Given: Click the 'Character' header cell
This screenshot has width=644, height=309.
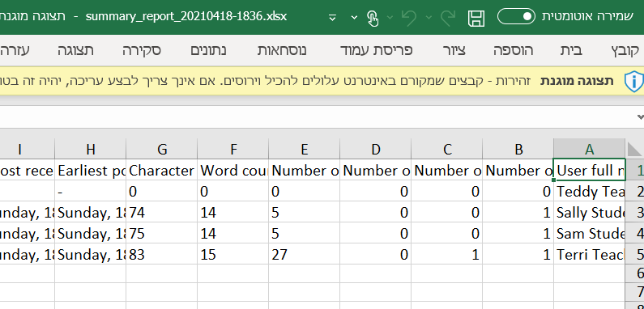Looking at the screenshot, I should point(162,171).
